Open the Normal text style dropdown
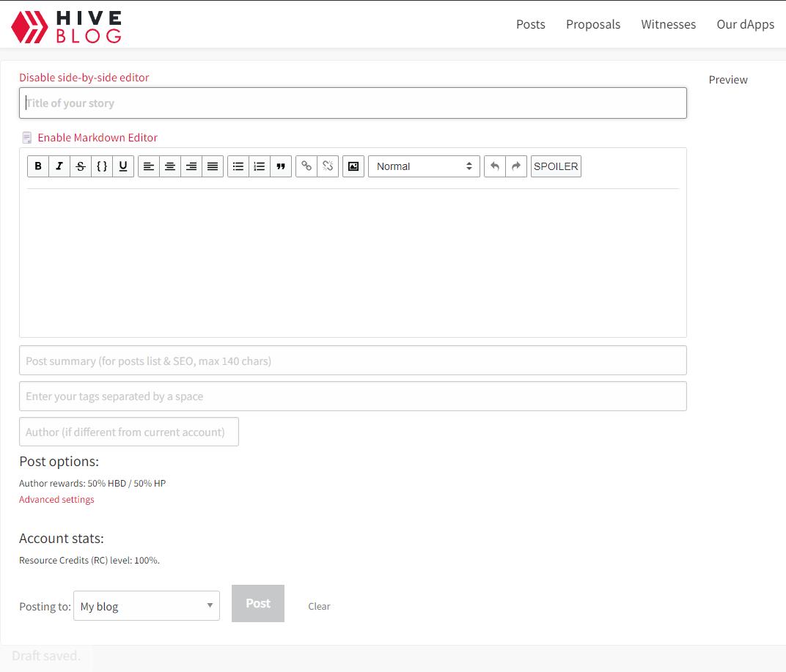Image resolution: width=786 pixels, height=672 pixels. [424, 166]
